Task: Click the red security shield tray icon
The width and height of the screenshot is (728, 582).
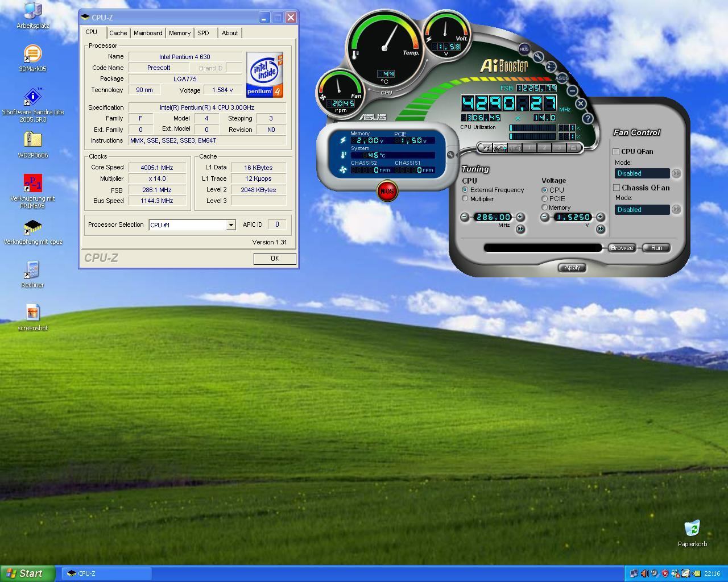Action: click(x=665, y=573)
